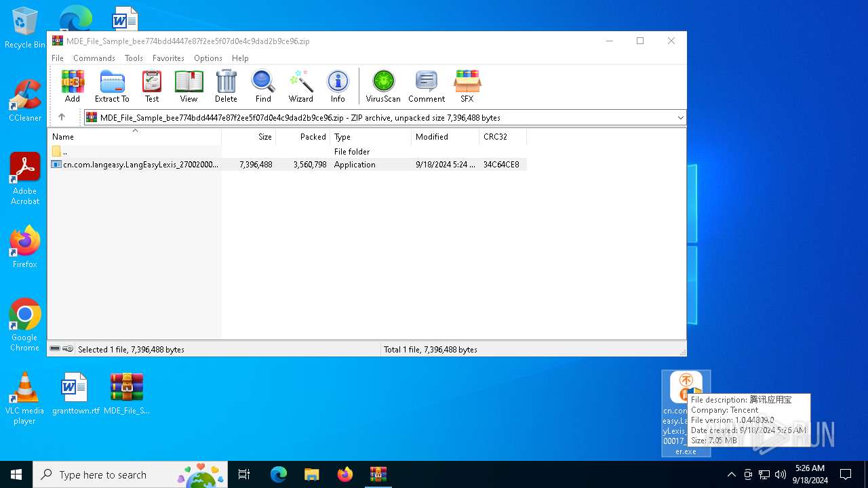
Task: Sort by the Packed column header
Action: (303, 137)
